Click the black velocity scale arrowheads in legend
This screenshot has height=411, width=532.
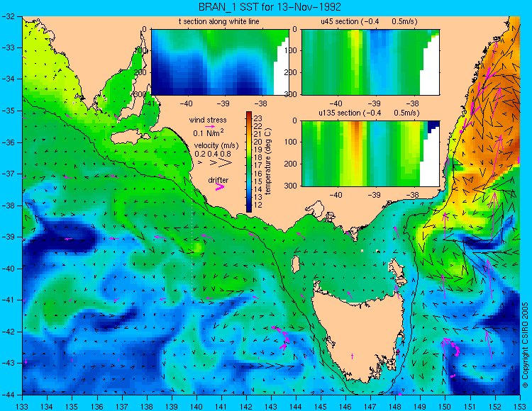coord(216,163)
